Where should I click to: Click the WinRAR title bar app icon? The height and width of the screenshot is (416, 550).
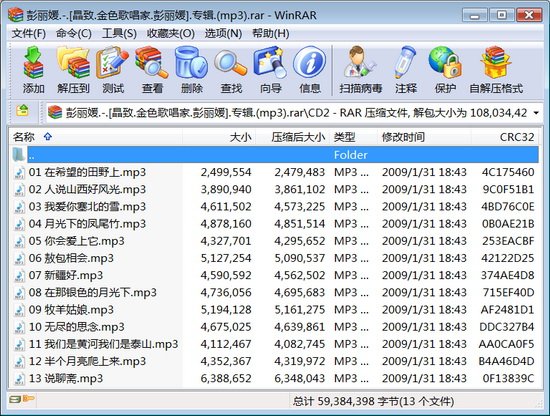[x=15, y=15]
